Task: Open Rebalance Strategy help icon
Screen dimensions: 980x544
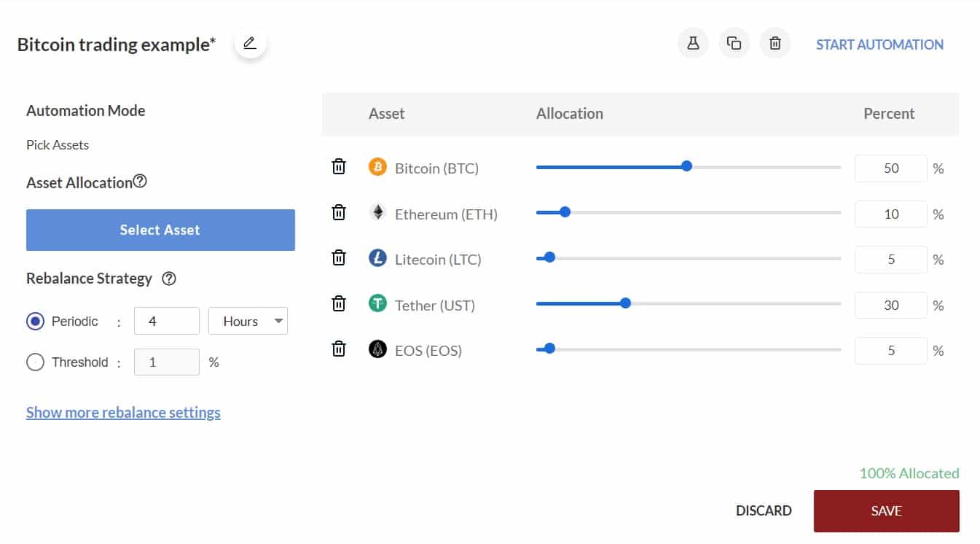Action: point(169,279)
